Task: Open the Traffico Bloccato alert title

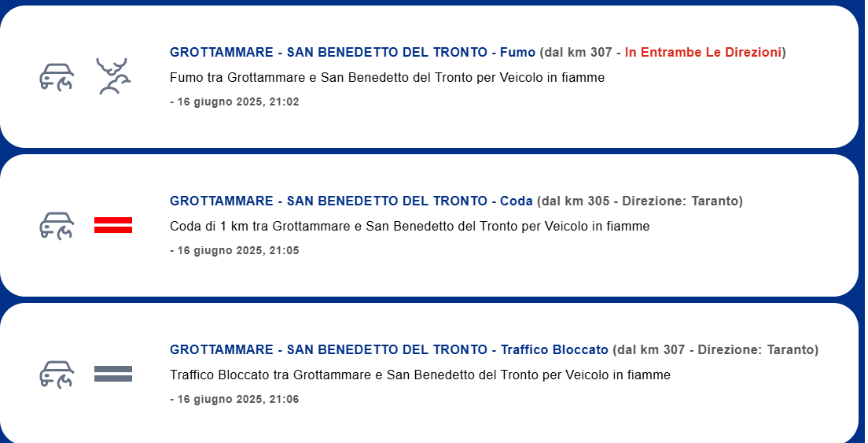Action: (x=388, y=350)
